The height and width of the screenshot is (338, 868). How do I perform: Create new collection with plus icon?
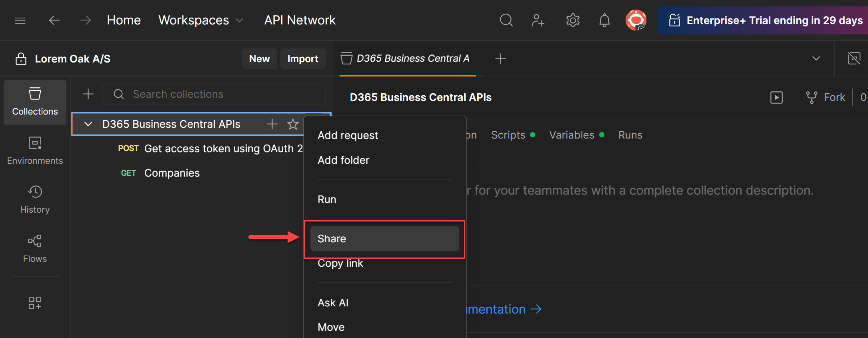[88, 94]
